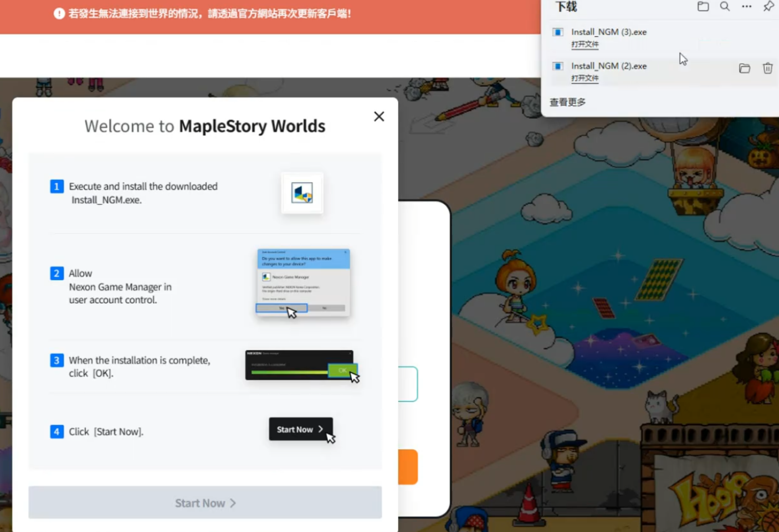Open more options in downloads panel

point(746,6)
